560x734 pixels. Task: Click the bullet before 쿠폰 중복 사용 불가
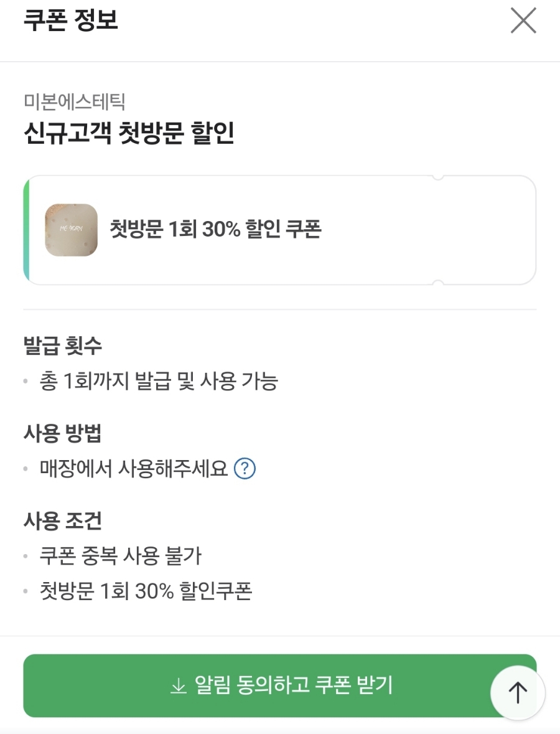click(x=26, y=556)
